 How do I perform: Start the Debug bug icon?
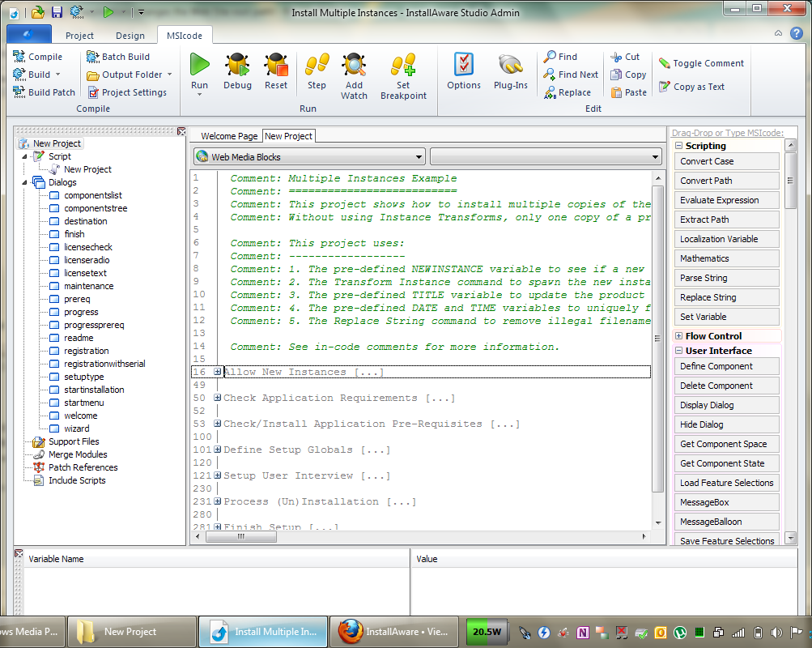pyautogui.click(x=237, y=65)
